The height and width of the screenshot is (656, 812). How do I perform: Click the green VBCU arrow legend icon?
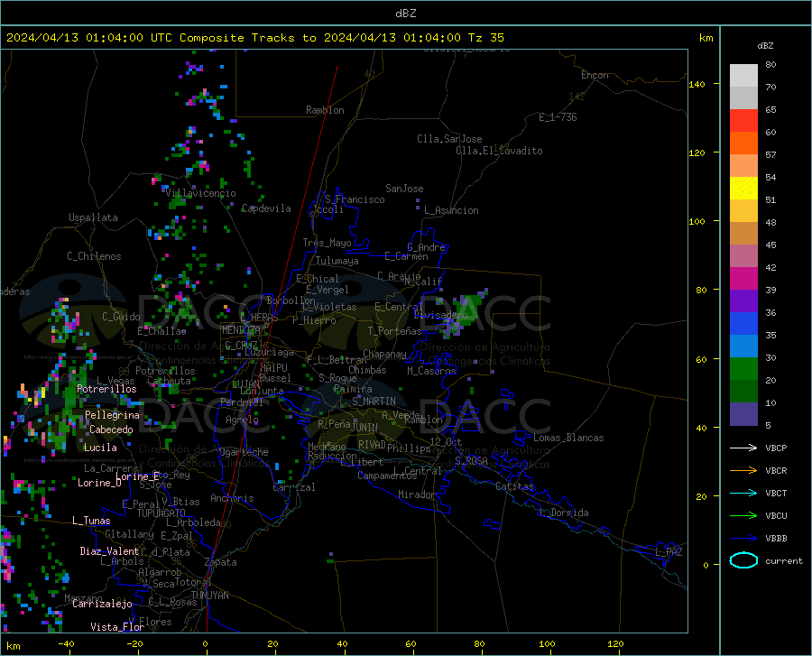743,515
